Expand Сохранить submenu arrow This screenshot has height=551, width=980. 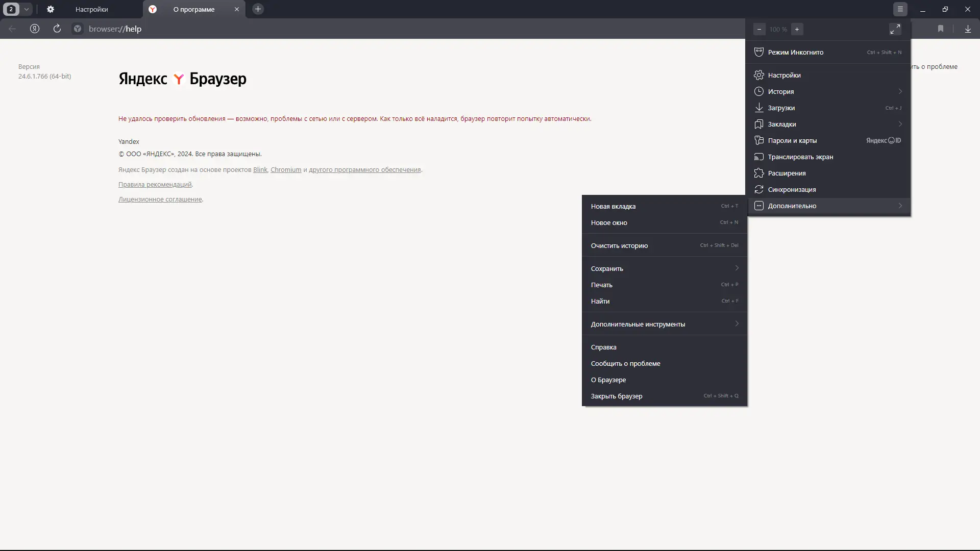coord(737,268)
